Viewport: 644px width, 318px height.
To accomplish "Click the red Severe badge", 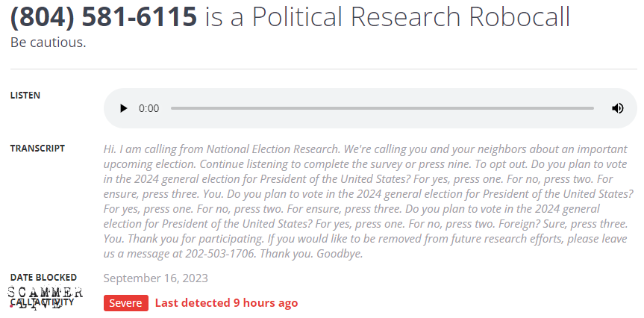I will [125, 303].
